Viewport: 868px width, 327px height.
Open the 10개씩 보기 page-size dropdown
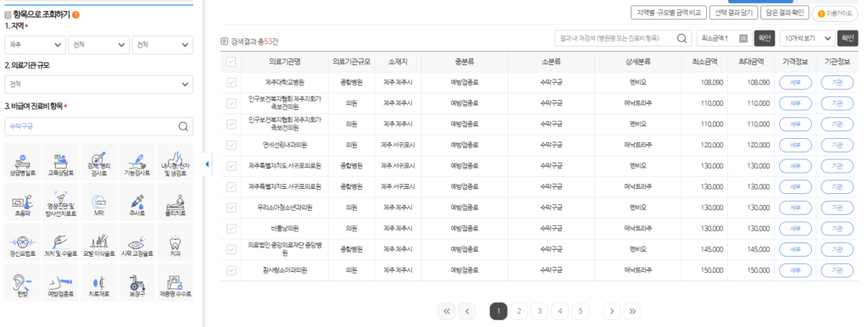(x=807, y=38)
